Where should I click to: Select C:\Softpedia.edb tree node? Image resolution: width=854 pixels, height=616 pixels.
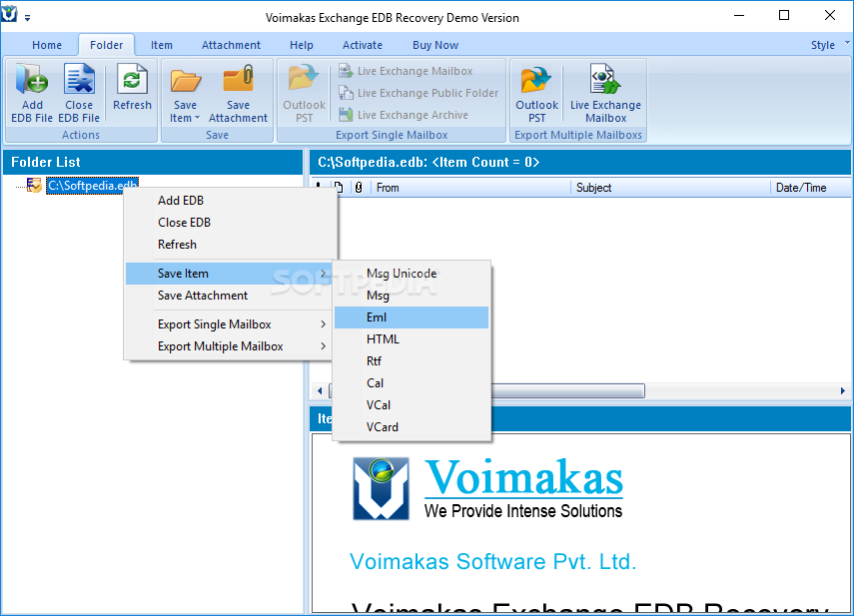point(92,186)
